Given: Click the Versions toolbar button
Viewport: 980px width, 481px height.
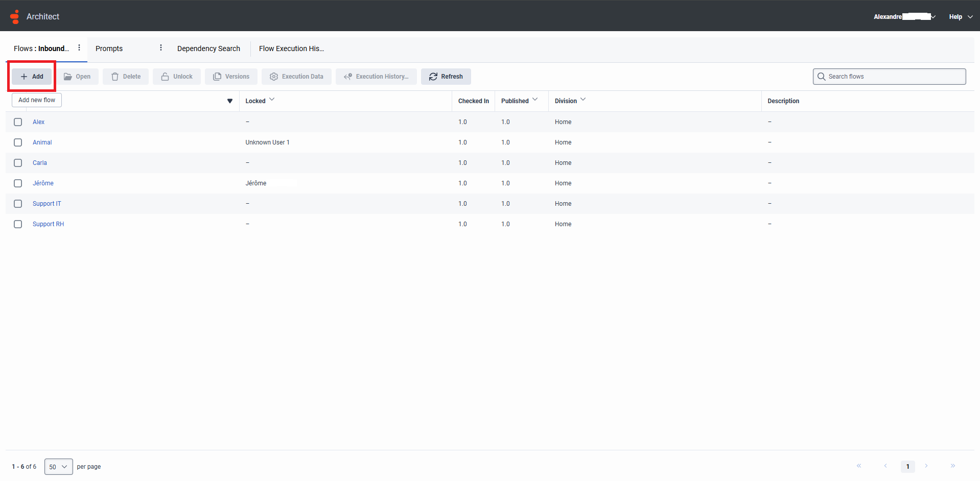Looking at the screenshot, I should tap(231, 77).
